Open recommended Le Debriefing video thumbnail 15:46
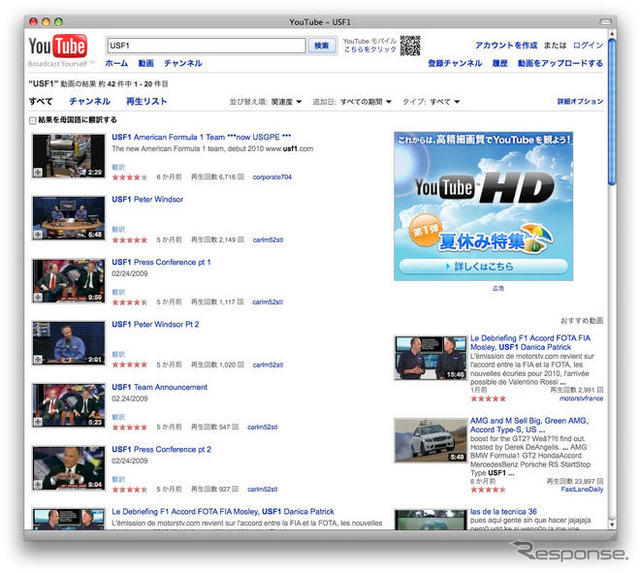The width and height of the screenshot is (640, 573). (430, 358)
